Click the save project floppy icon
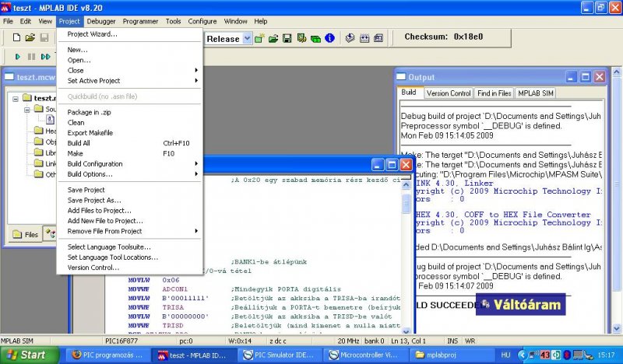Screen dimensions: 623x364 (287, 39)
